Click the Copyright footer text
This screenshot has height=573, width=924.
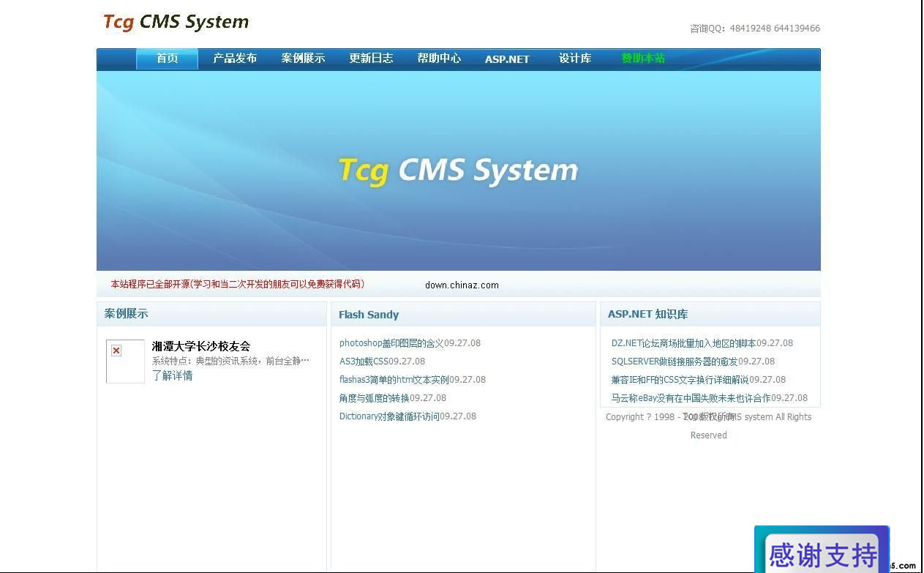click(x=708, y=426)
